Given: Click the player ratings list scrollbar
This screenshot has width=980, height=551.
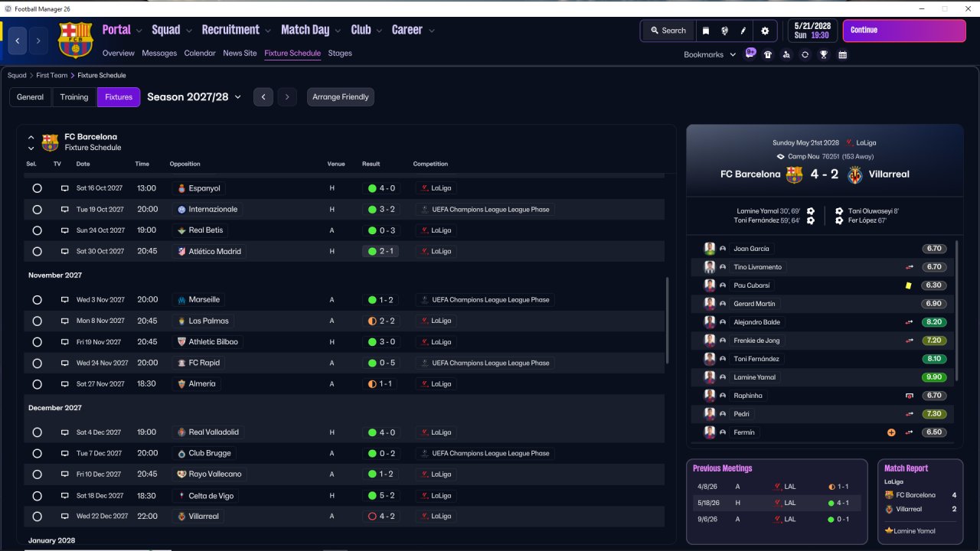Looking at the screenshot, I should pos(957,310).
